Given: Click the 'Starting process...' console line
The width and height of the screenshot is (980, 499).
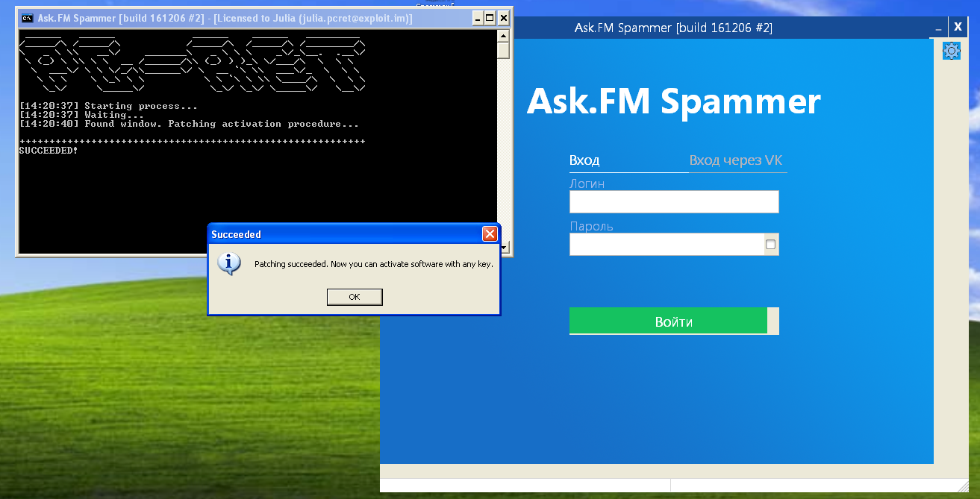Looking at the screenshot, I should [109, 106].
